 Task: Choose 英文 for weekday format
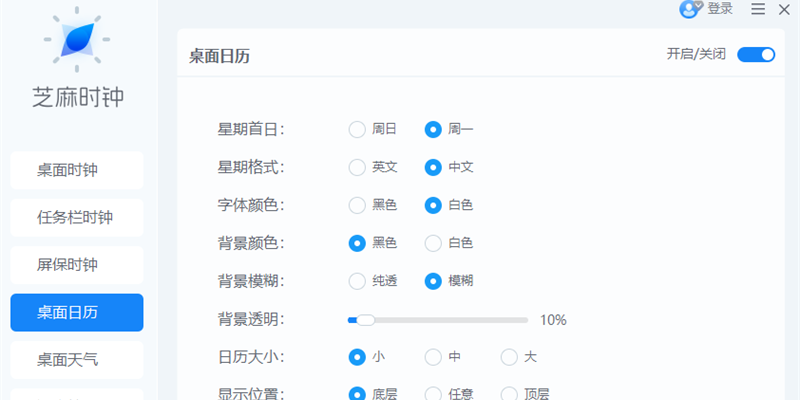pos(357,167)
